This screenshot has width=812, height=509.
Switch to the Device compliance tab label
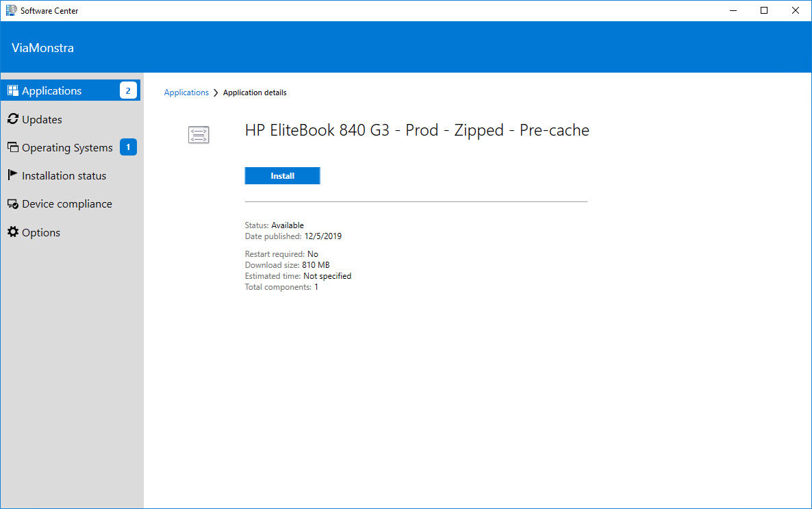pos(66,204)
